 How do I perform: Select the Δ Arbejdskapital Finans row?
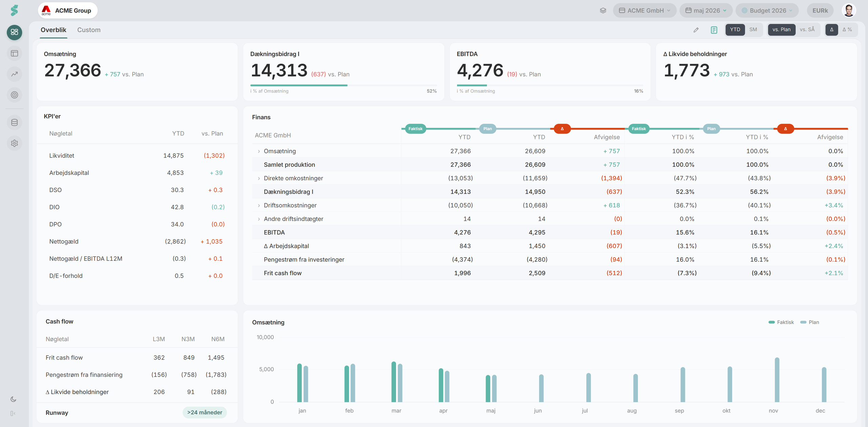(550, 246)
